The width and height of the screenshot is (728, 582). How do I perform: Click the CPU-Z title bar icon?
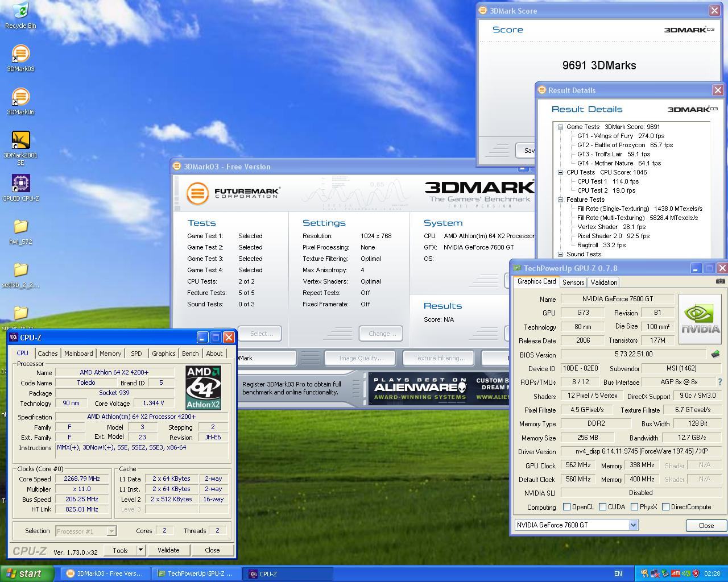(14, 337)
